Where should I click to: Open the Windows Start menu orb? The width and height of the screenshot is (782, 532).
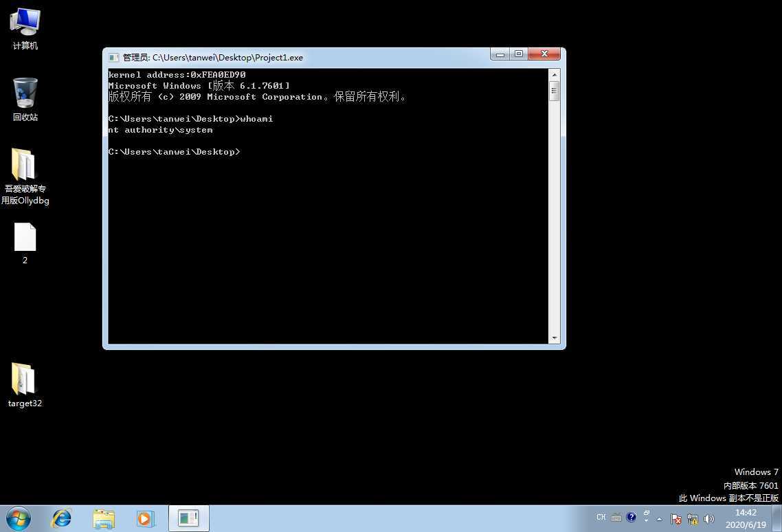19,518
